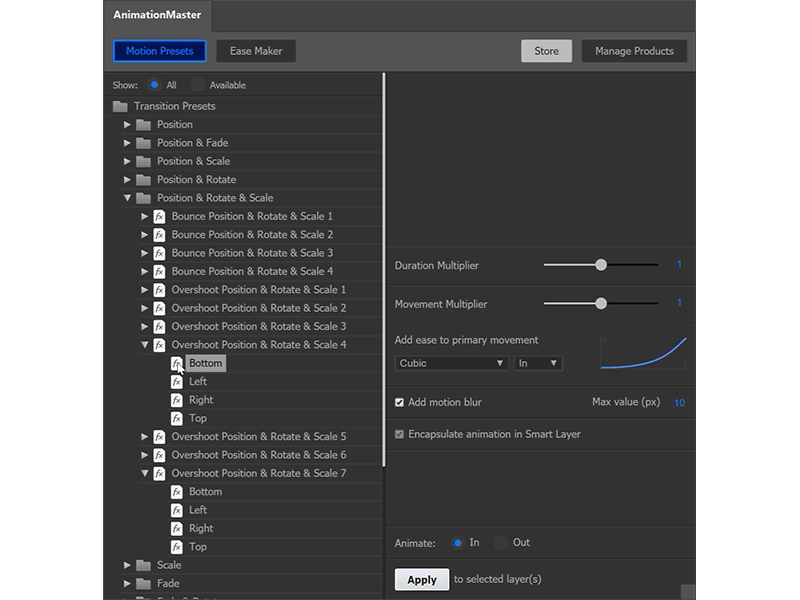Click the fx icon of Left under Overshoot 4
The image size is (800, 600).
(x=177, y=382)
